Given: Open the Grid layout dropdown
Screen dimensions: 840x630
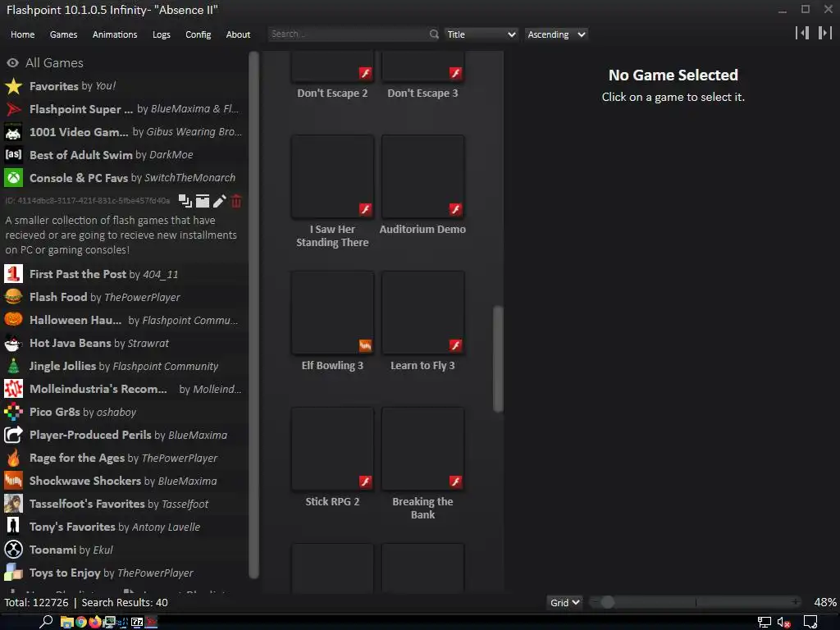Looking at the screenshot, I should click(564, 602).
